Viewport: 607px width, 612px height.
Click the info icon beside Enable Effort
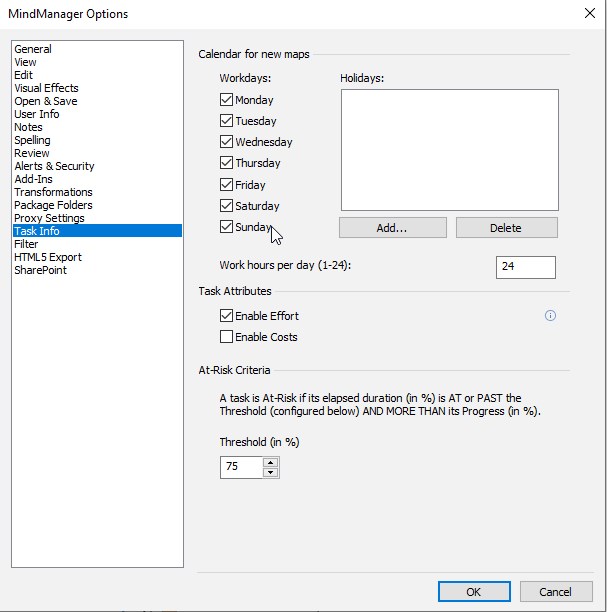pyautogui.click(x=550, y=316)
